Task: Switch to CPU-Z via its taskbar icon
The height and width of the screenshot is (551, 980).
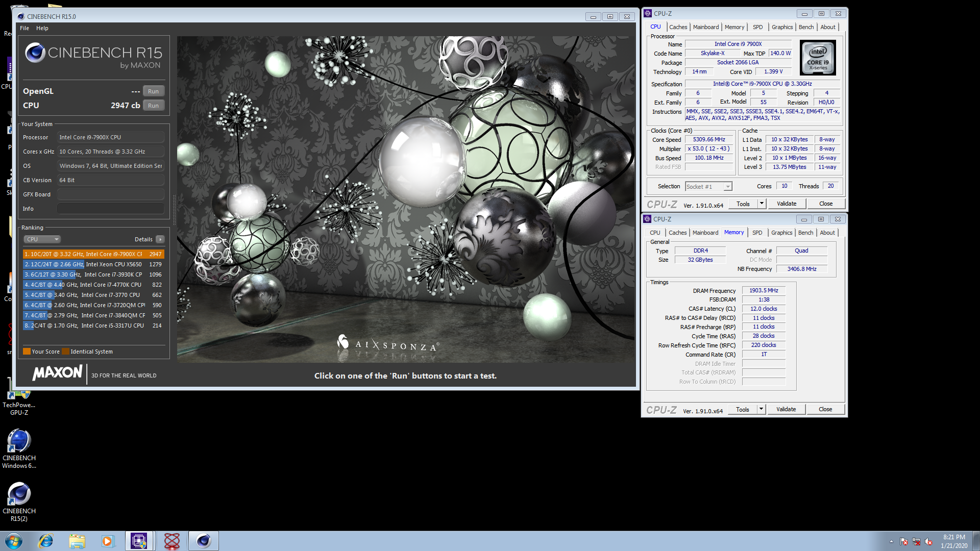Action: (x=139, y=541)
